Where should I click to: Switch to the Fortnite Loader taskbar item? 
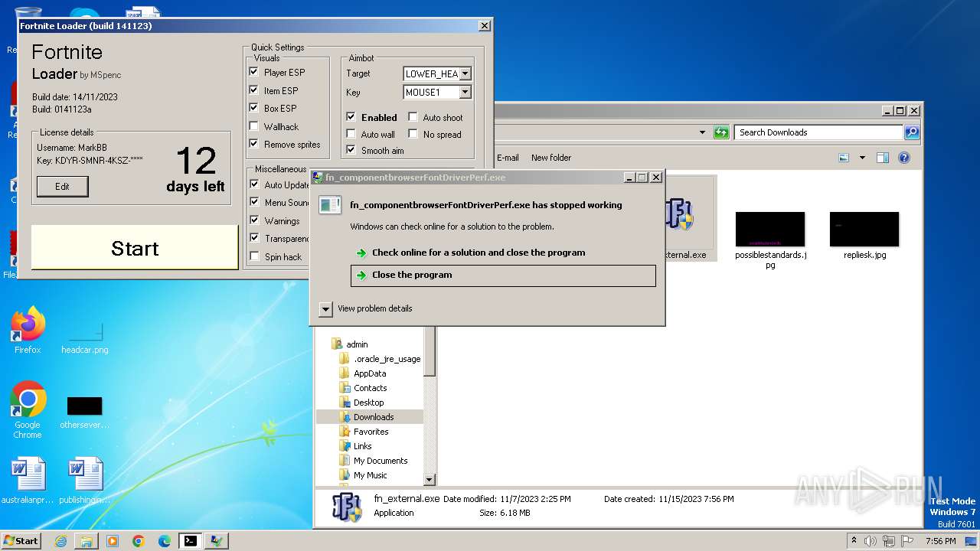pos(217,541)
